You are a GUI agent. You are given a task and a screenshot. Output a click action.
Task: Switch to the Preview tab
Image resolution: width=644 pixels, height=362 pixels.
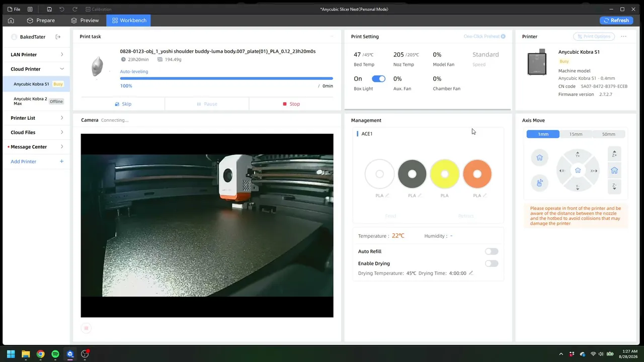pos(85,20)
